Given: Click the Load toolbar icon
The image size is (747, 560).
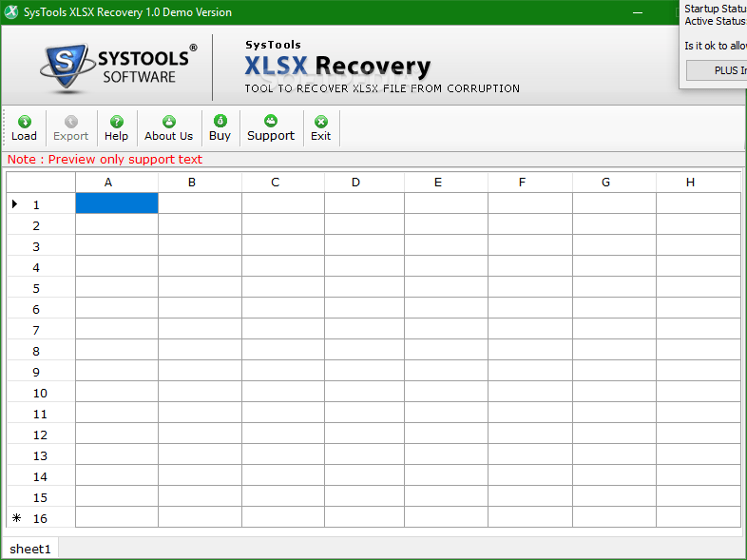Looking at the screenshot, I should (25, 128).
